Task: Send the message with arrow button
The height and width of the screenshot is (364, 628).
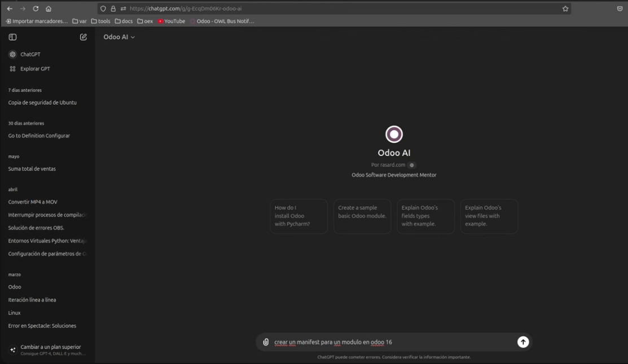Action: [523, 342]
